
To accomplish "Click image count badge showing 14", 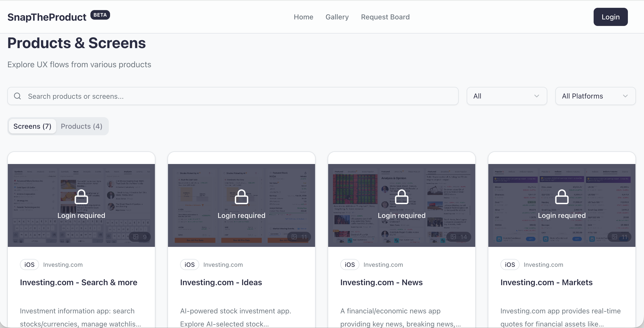I will [458, 237].
